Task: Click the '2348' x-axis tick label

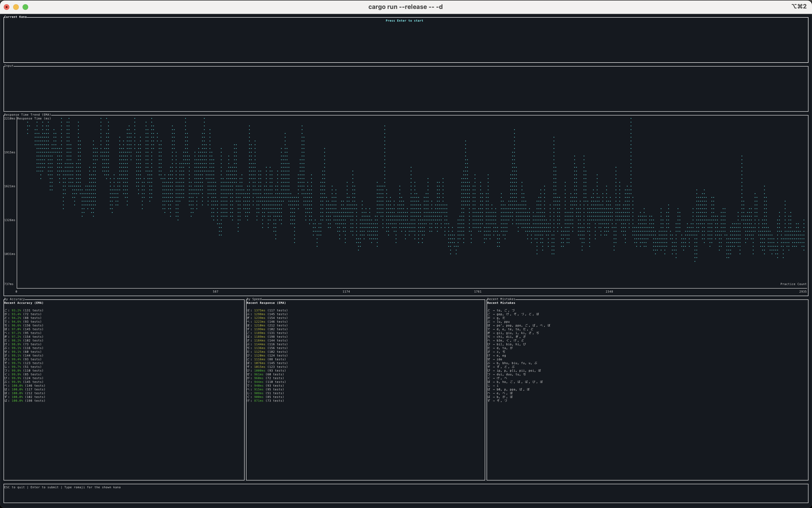Action: [x=609, y=292]
